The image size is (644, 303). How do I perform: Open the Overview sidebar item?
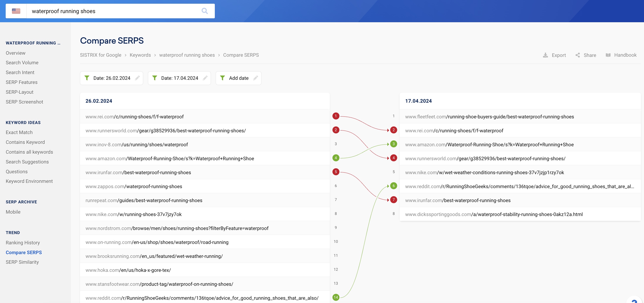pyautogui.click(x=15, y=53)
